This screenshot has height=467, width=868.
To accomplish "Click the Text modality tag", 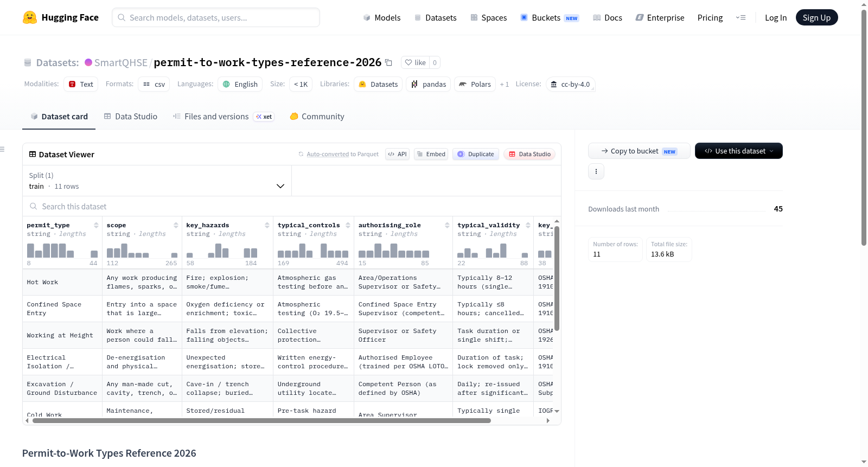I will [81, 84].
